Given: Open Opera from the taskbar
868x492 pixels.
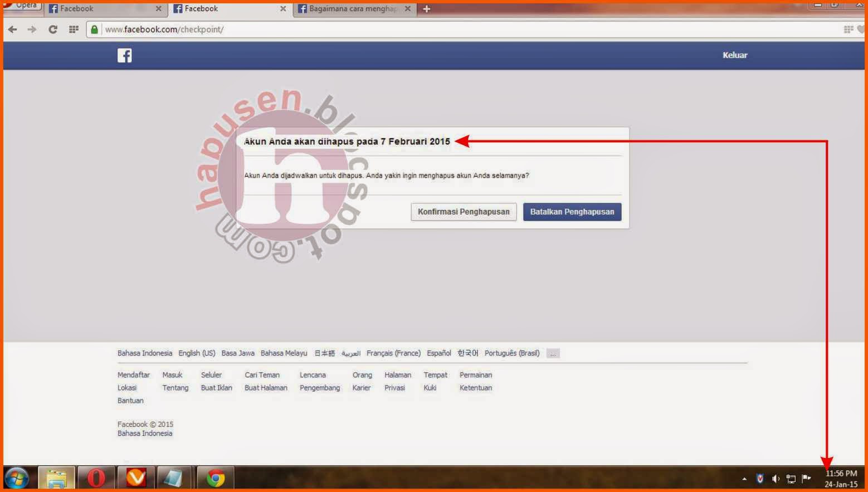Looking at the screenshot, I should point(96,479).
